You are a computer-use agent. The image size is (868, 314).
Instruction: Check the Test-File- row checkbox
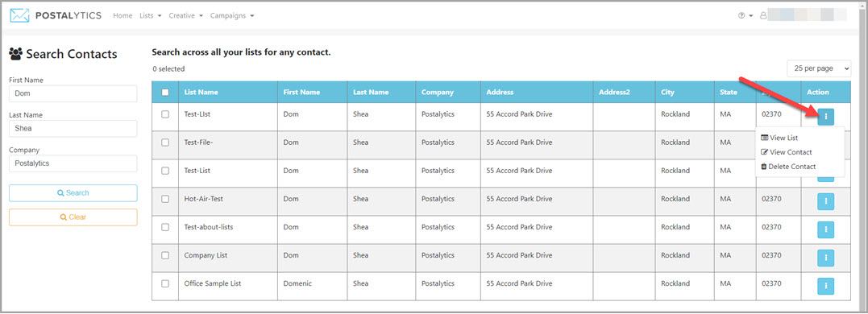coord(165,143)
